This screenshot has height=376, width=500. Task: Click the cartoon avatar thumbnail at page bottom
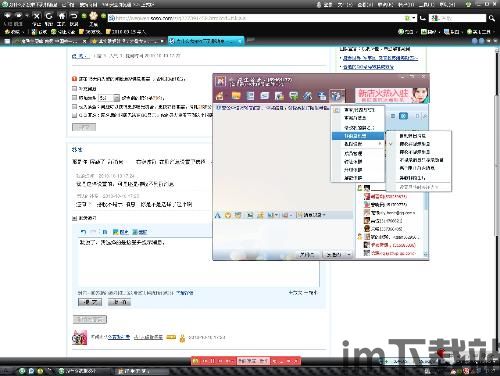pyautogui.click(x=80, y=337)
